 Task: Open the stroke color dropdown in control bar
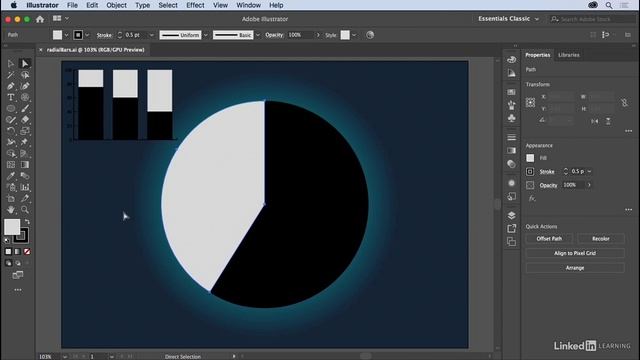click(x=87, y=35)
